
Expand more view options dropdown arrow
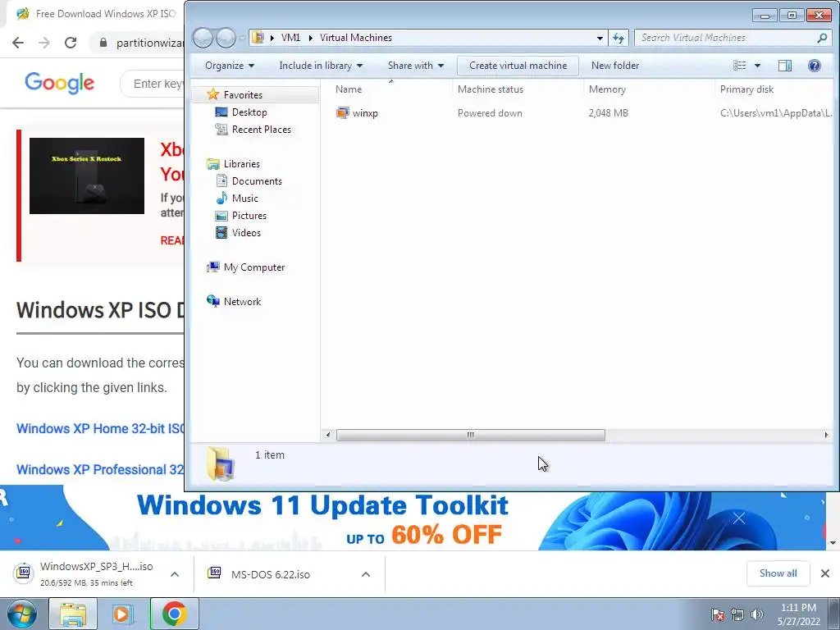757,66
